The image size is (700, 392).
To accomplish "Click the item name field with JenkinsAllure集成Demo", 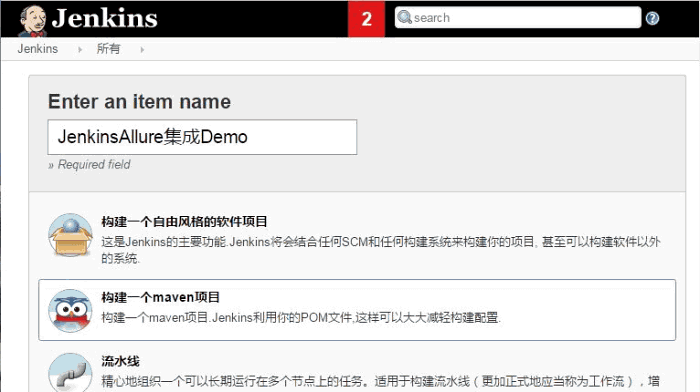I will [x=202, y=137].
